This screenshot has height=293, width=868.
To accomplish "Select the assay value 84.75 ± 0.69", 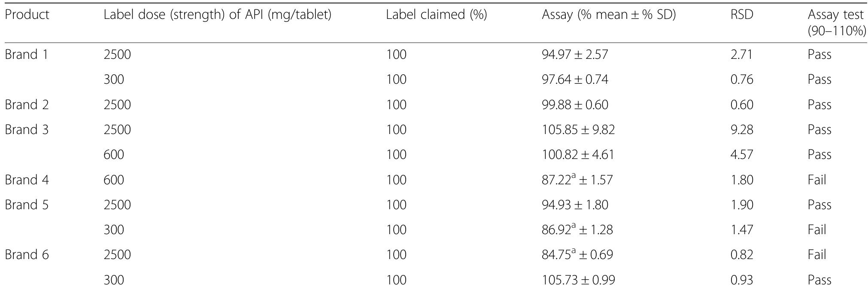I will (x=577, y=255).
